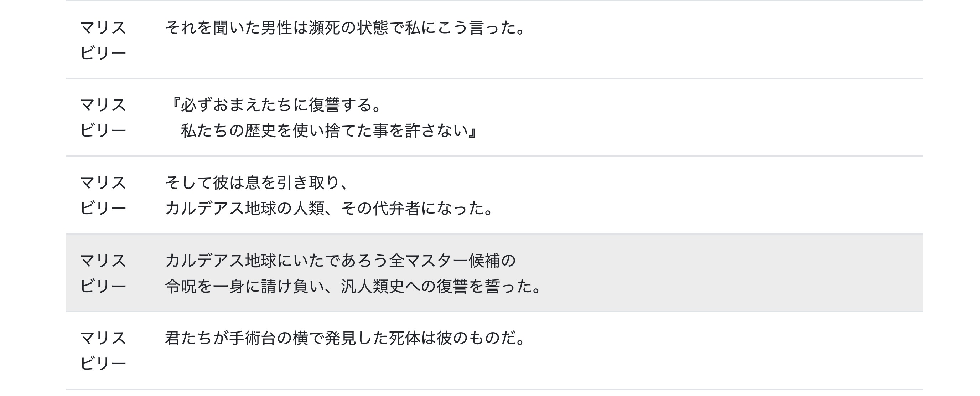Image resolution: width=980 pixels, height=396 pixels.
Task: Click the speaker name beside 'それを聞いた男性は'
Action: (103, 40)
